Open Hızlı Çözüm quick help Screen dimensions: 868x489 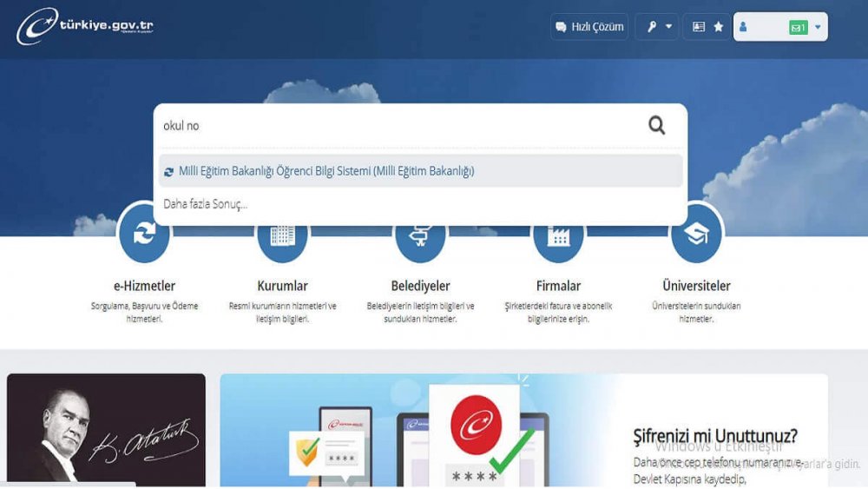point(589,27)
